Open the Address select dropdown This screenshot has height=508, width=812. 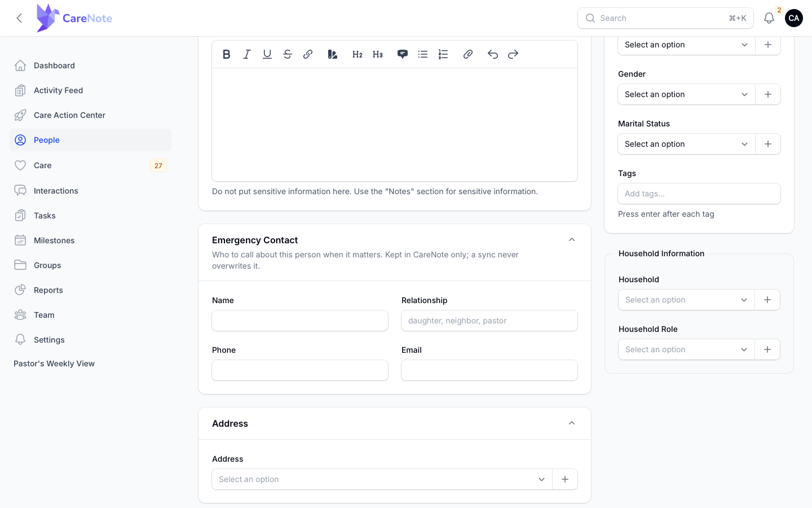pyautogui.click(x=382, y=479)
